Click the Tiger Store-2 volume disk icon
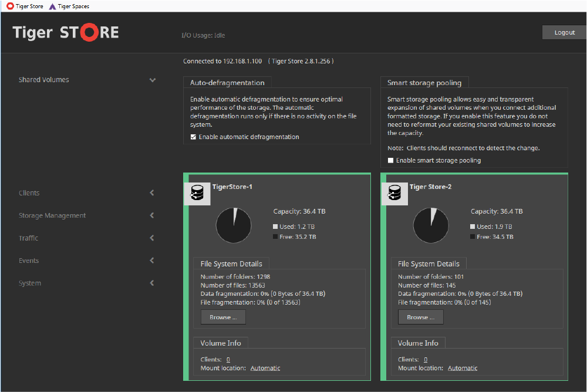The height and width of the screenshot is (392, 587). point(394,193)
